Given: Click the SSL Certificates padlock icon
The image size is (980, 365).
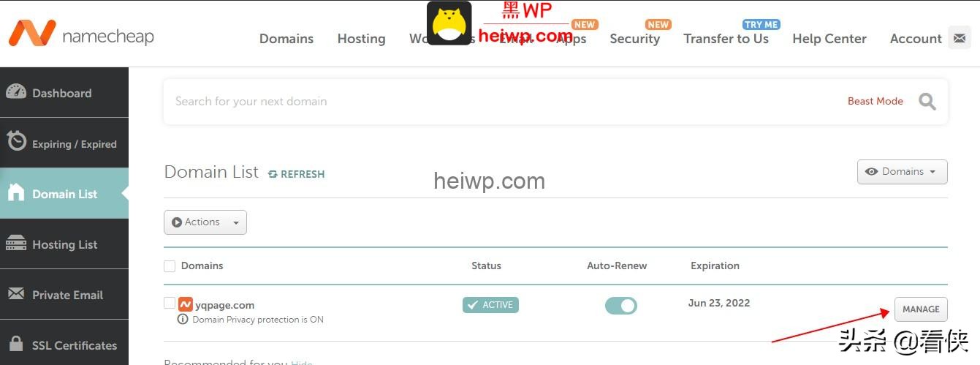Looking at the screenshot, I should pos(16,344).
